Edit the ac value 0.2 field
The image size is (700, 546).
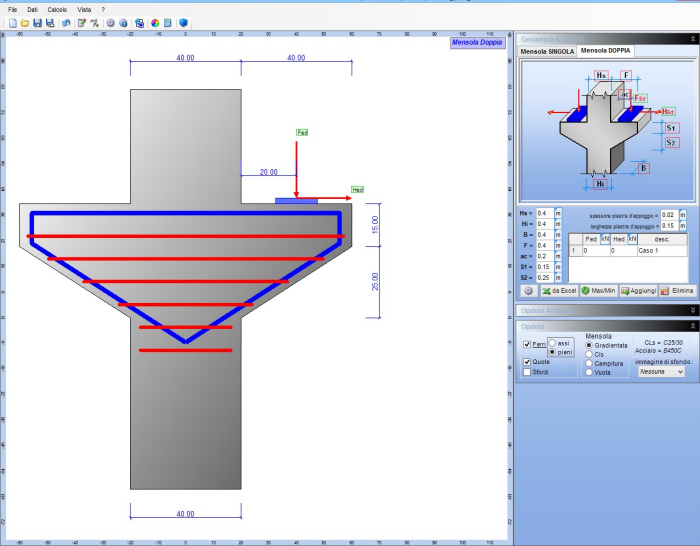point(545,256)
